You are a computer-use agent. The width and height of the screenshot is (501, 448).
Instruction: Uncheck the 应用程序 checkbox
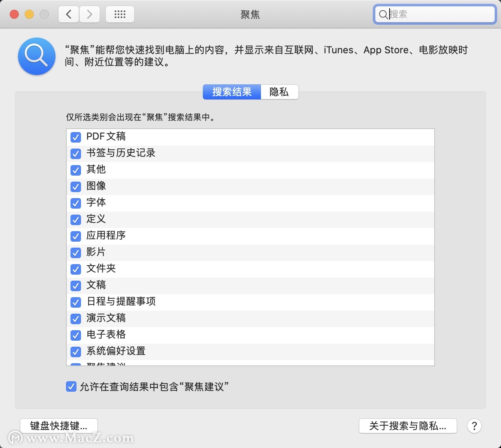click(x=76, y=236)
